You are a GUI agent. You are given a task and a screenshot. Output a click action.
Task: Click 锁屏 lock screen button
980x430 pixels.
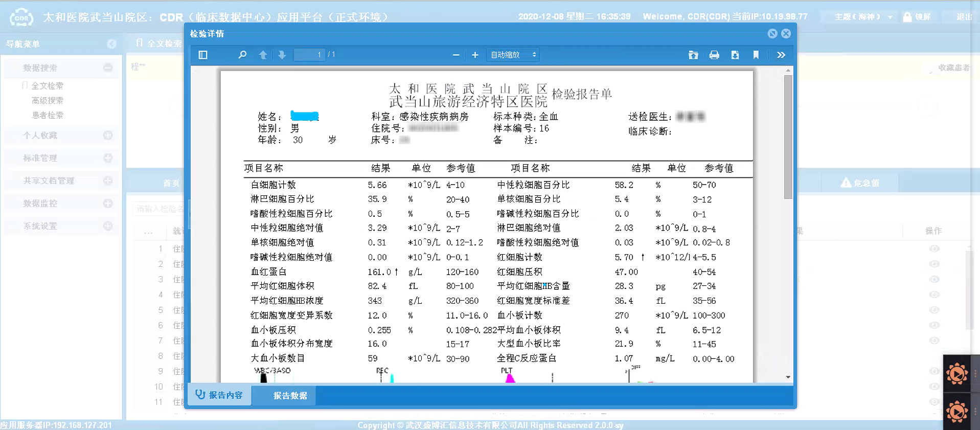coord(917,17)
